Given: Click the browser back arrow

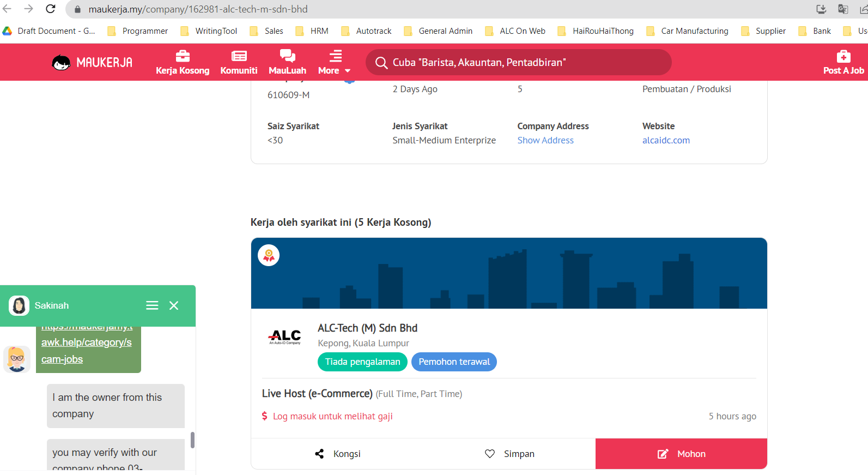Looking at the screenshot, I should (7, 9).
